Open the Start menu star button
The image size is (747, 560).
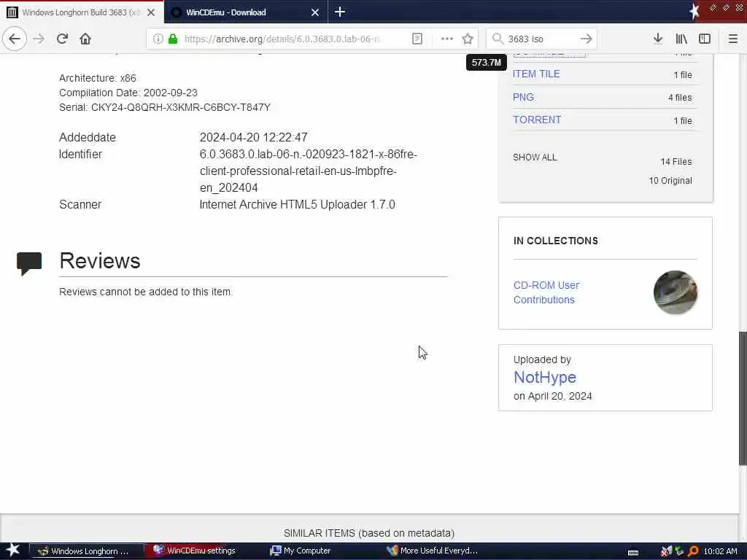pos(13,551)
